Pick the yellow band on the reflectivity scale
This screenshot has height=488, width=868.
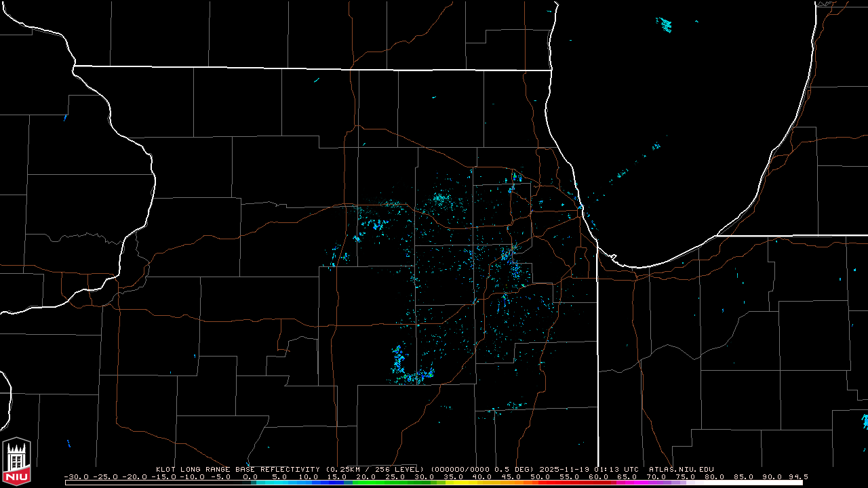(468, 483)
